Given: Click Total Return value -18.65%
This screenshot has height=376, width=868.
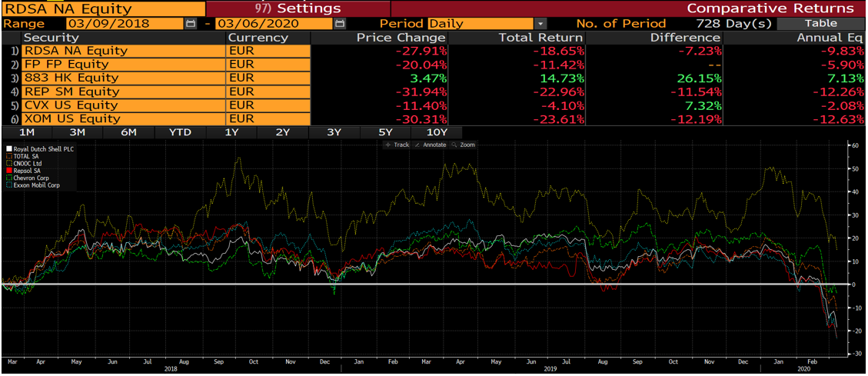Looking at the screenshot, I should [x=558, y=51].
